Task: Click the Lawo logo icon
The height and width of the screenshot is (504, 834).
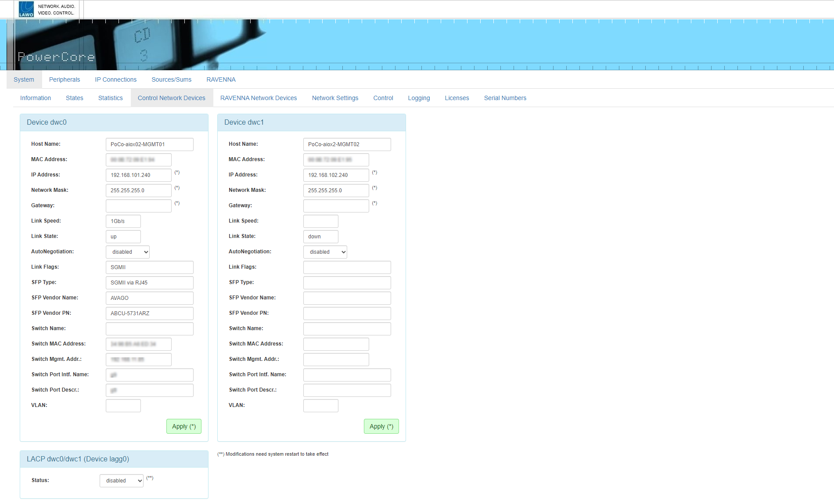Action: pos(26,9)
